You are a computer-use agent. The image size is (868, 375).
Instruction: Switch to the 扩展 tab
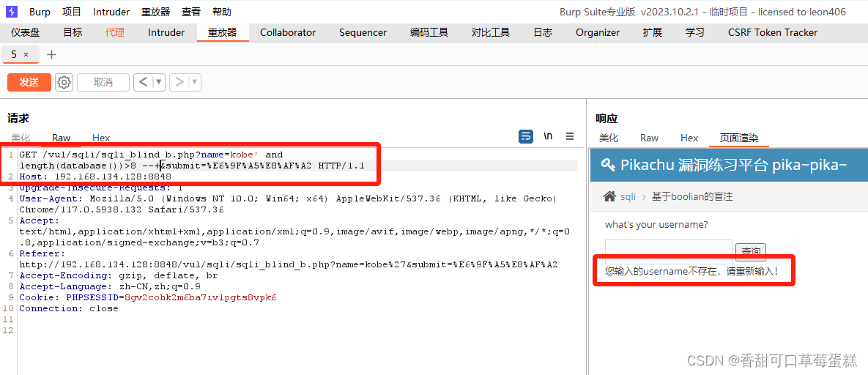coord(652,32)
